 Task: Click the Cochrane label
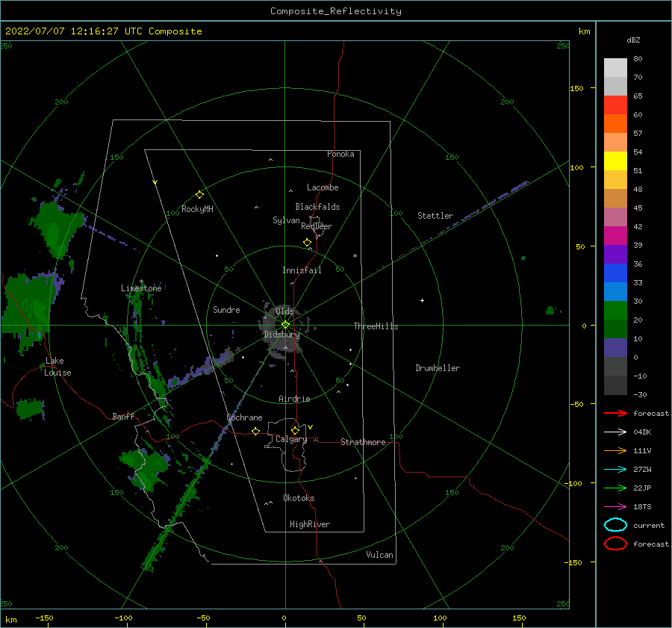(x=244, y=417)
